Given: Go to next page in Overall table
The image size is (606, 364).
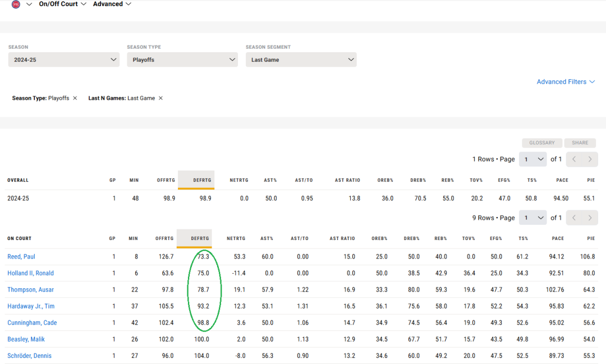Looking at the screenshot, I should click(x=590, y=159).
